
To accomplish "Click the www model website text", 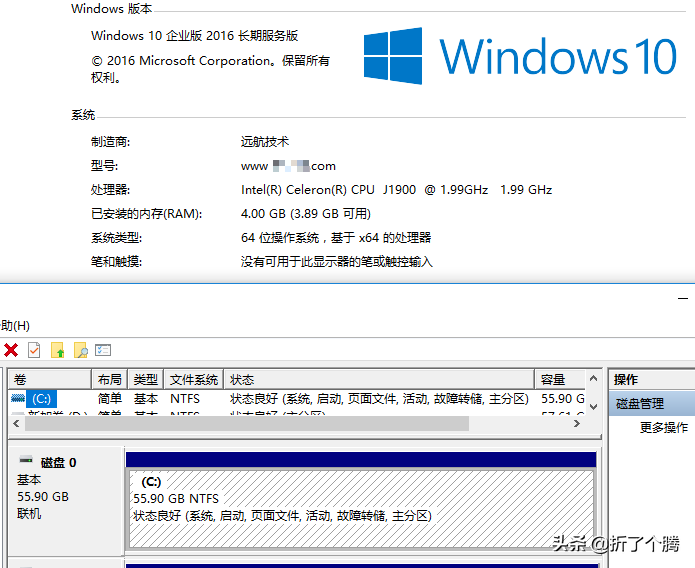I will coord(288,166).
